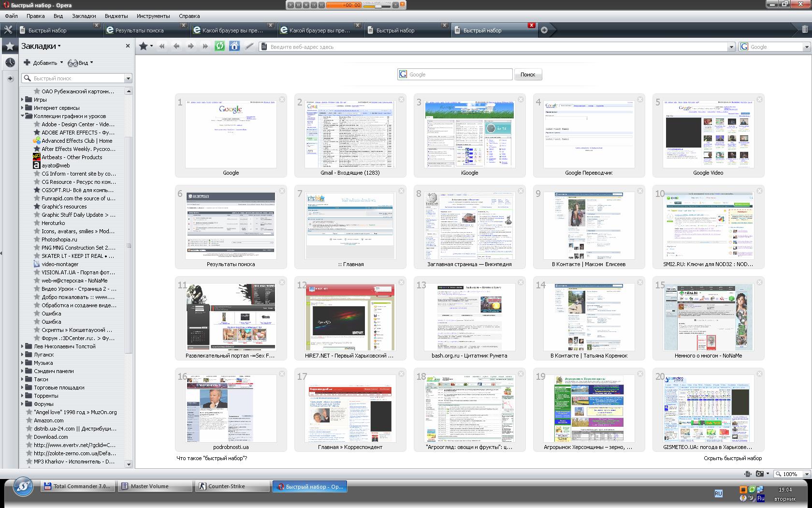The width and height of the screenshot is (812, 508).
Task: Click the stop button in the media player widget
Action: pyautogui.click(x=306, y=5)
